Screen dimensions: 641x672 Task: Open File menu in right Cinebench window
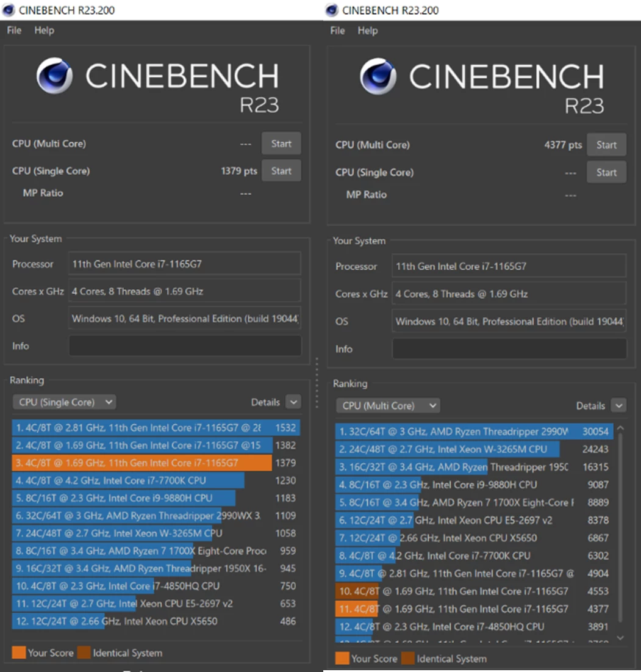337,31
